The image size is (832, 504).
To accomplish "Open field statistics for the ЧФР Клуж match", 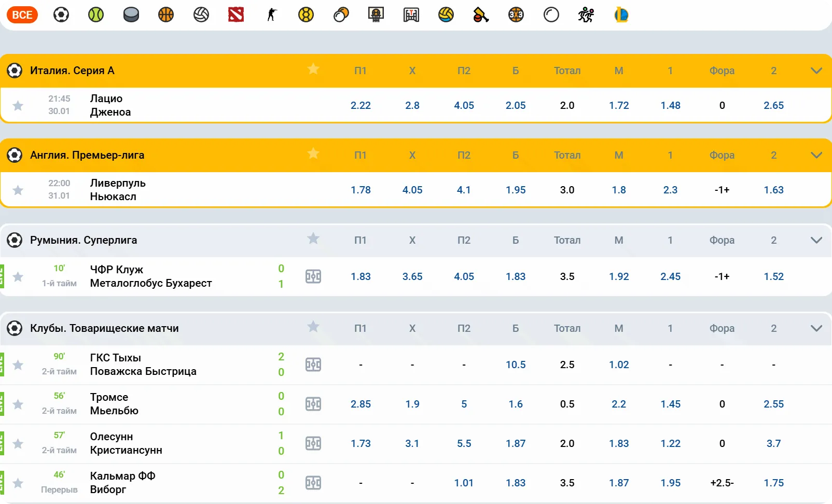I will [314, 277].
